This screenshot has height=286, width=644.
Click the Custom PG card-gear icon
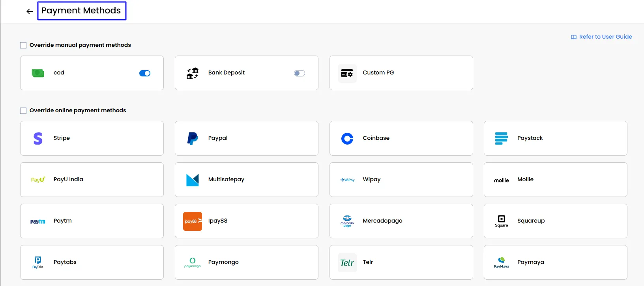[x=347, y=73]
